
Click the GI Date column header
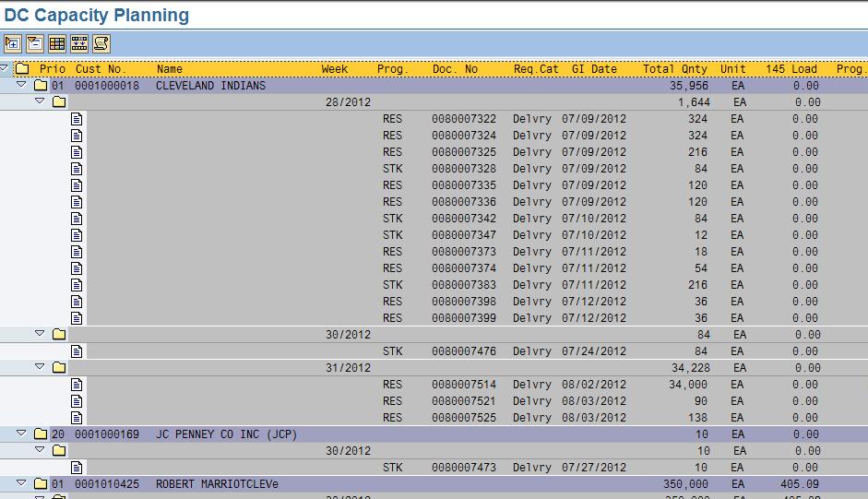[594, 69]
